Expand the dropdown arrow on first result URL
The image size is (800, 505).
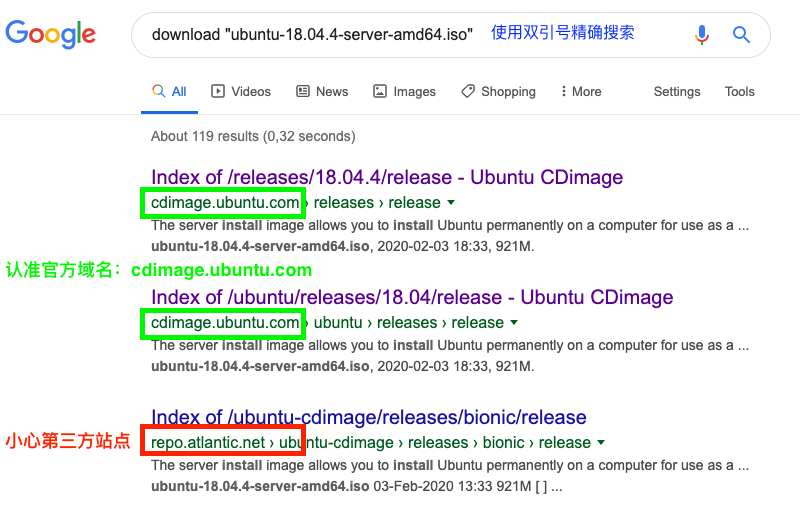click(450, 203)
